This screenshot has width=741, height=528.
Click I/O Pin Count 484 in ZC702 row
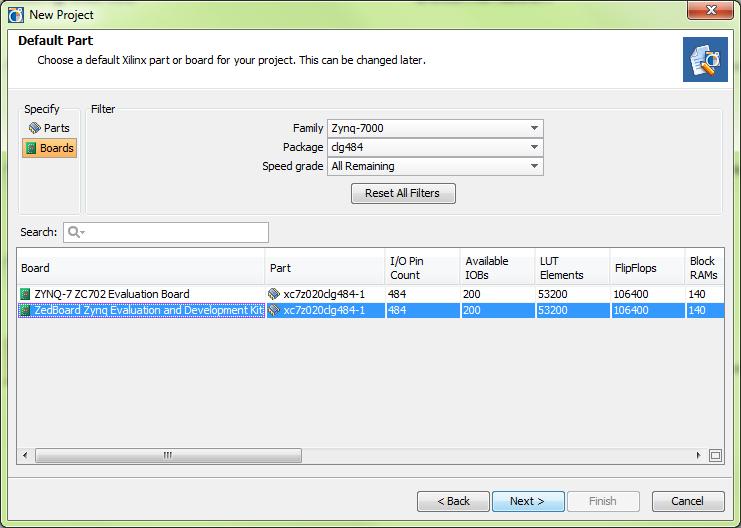[x=397, y=294]
